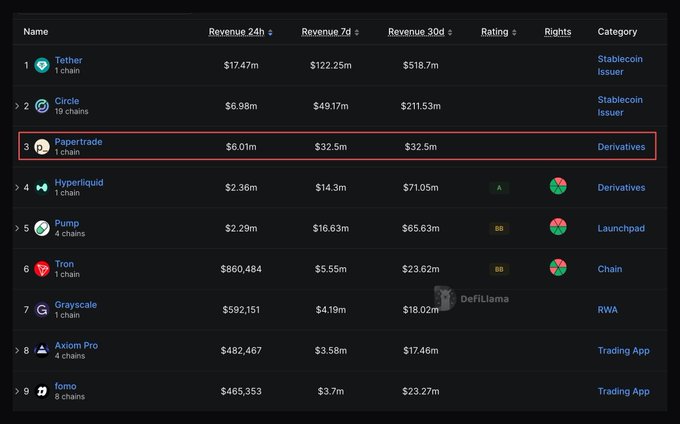Expand the Pump row chevron
This screenshot has width=680, height=424.
tap(17, 228)
